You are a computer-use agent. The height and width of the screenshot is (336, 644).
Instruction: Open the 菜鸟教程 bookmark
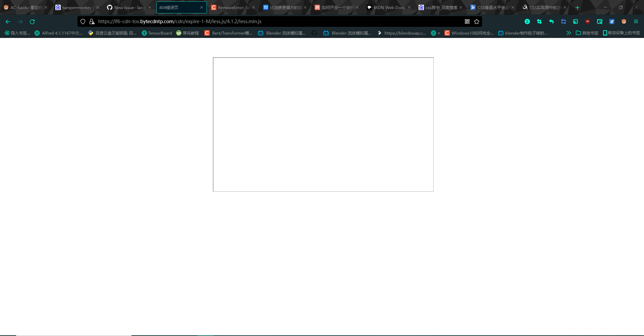pyautogui.click(x=188, y=33)
